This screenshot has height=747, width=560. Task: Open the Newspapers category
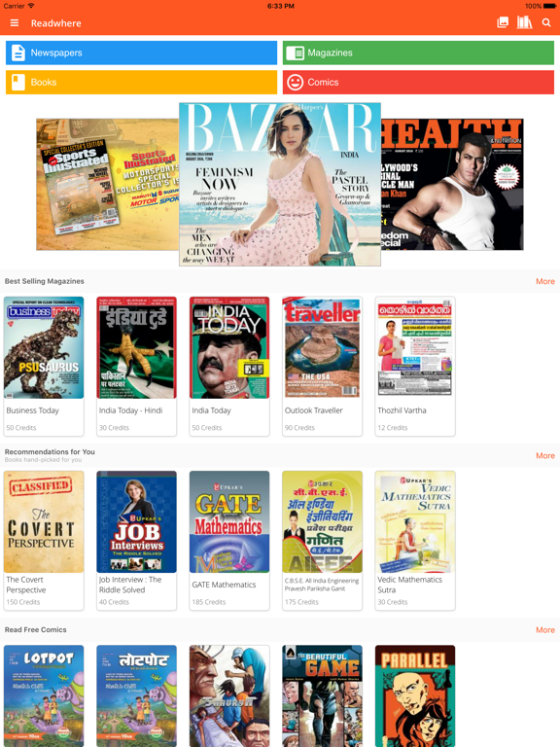click(141, 53)
